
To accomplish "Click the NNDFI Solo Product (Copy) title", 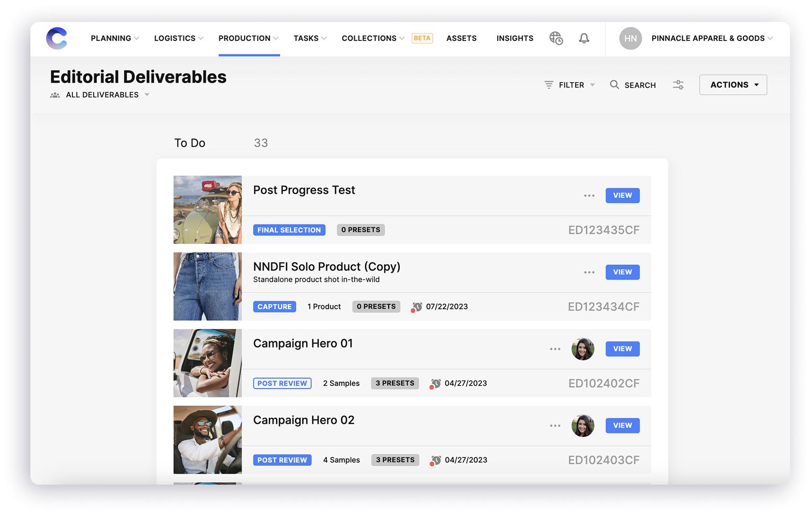I will (327, 267).
